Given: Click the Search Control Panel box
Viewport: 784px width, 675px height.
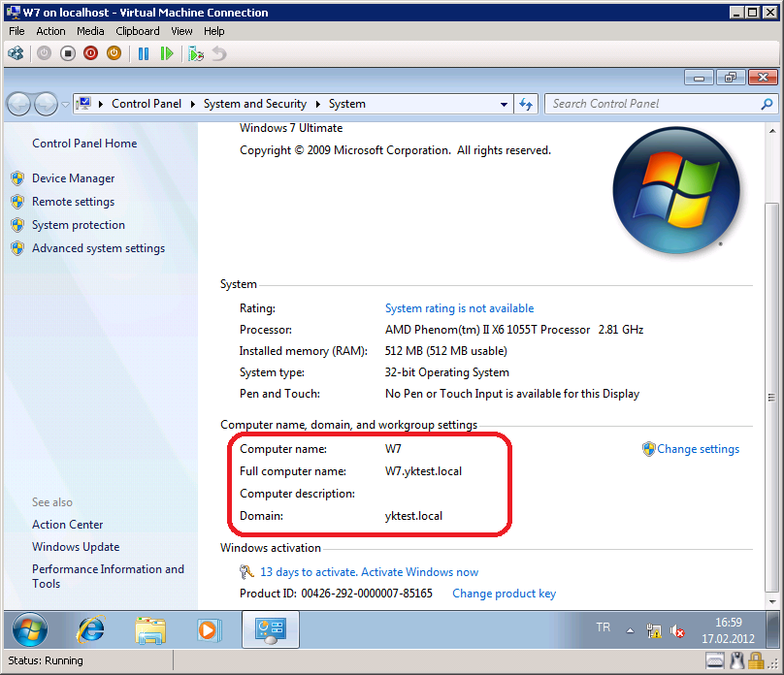Looking at the screenshot, I should [x=650, y=104].
